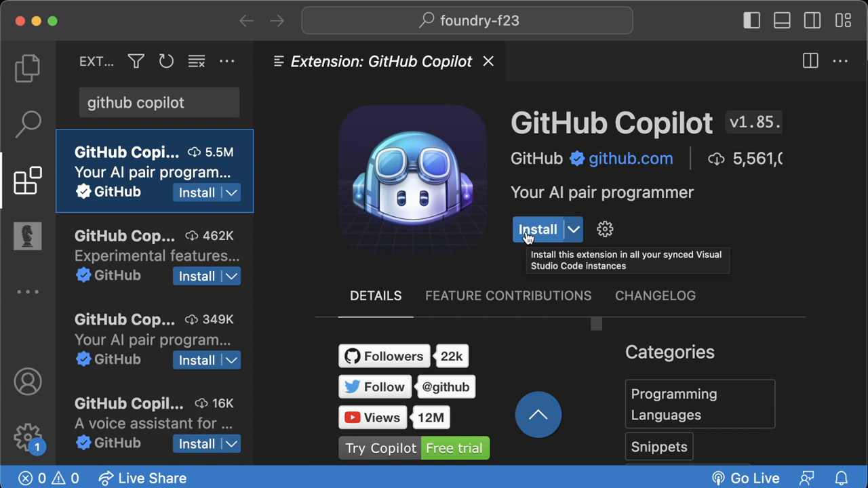Filter extensions using the funnel icon
Image resolution: width=868 pixels, height=488 pixels.
[x=136, y=62]
